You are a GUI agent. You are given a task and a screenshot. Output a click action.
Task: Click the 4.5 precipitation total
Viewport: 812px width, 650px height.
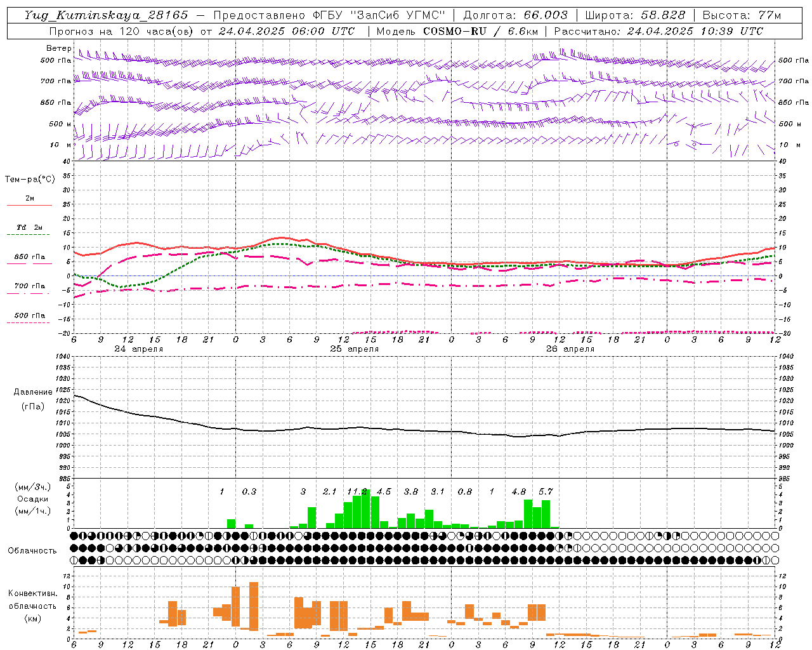pos(384,491)
